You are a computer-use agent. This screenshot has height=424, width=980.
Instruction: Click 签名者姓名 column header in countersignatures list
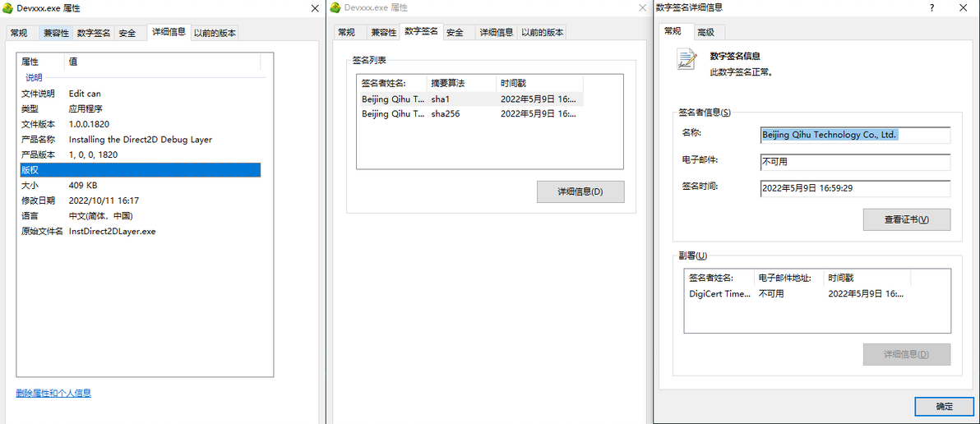coord(720,278)
